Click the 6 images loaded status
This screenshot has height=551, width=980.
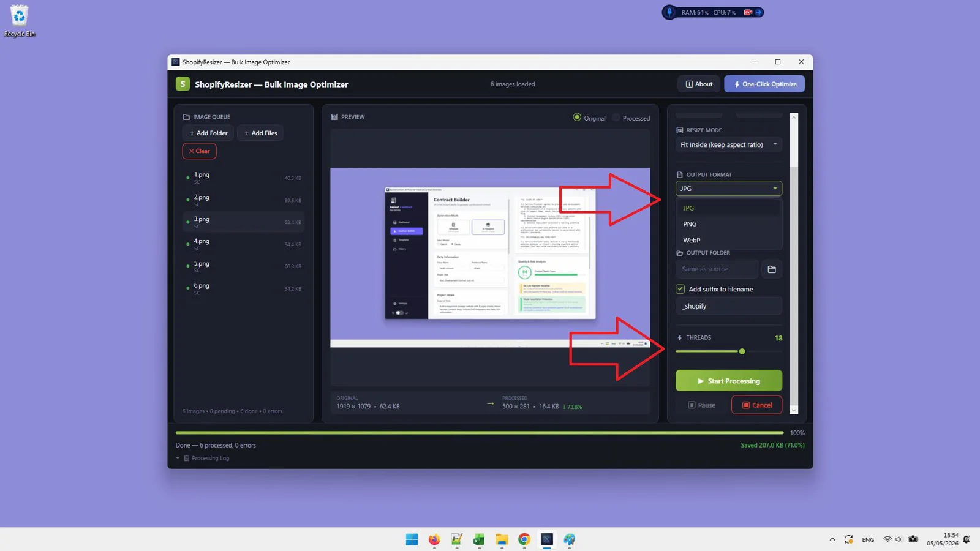[x=513, y=84]
